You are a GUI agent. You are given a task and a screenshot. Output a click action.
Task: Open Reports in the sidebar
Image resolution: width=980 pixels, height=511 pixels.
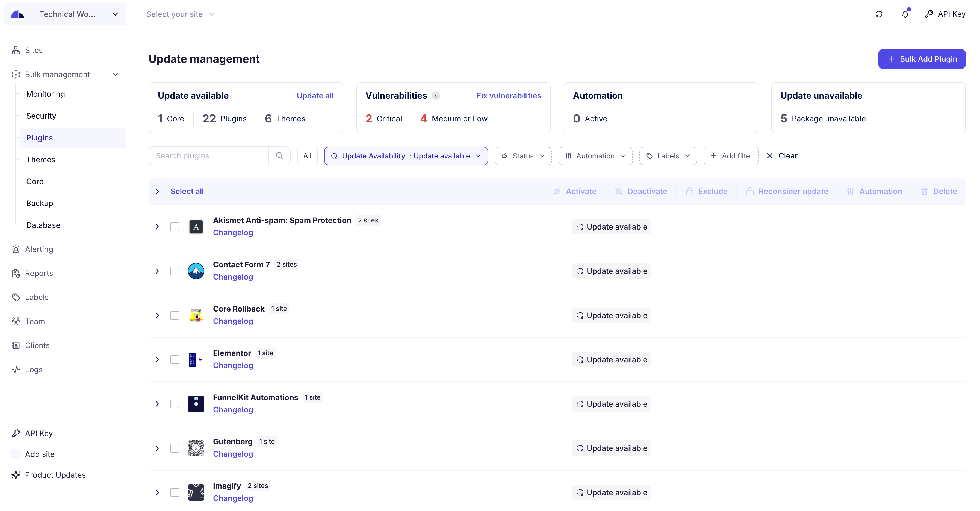[39, 273]
